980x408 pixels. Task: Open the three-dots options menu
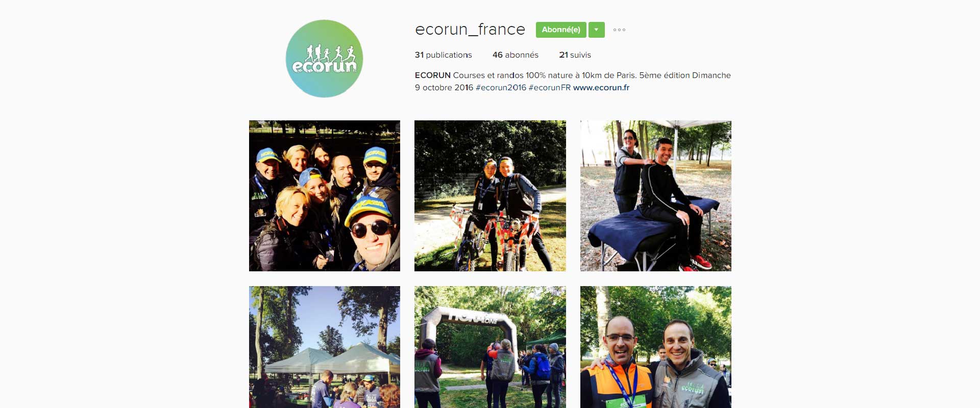point(619,30)
